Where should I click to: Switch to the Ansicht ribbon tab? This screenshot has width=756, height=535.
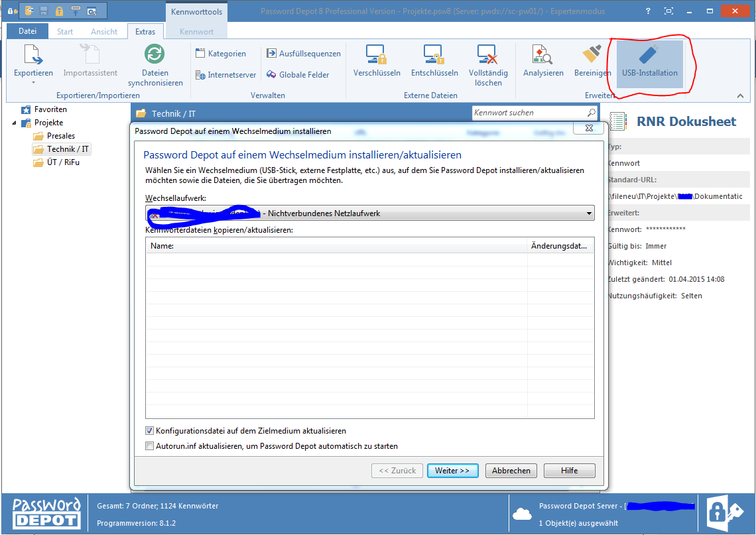[x=104, y=31]
